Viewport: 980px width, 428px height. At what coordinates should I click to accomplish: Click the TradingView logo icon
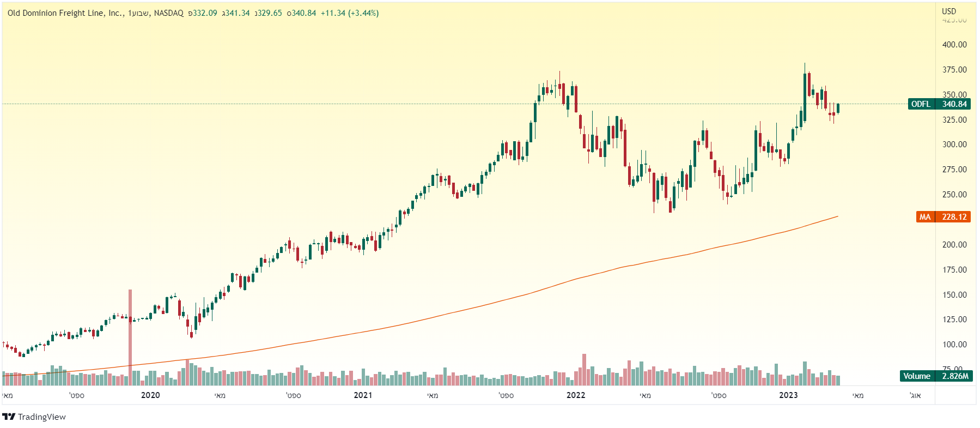pos(9,417)
